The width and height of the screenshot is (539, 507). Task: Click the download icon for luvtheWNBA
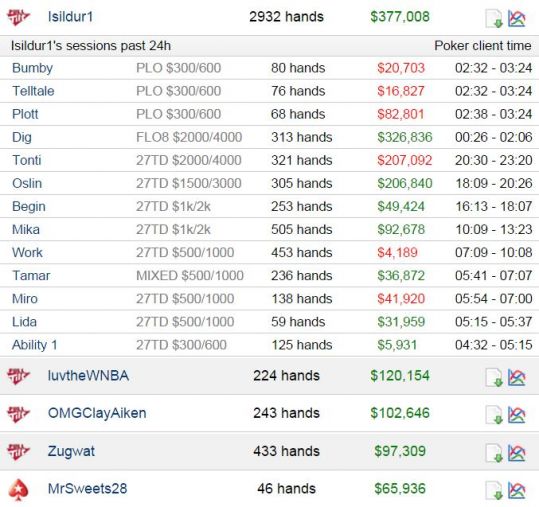494,377
